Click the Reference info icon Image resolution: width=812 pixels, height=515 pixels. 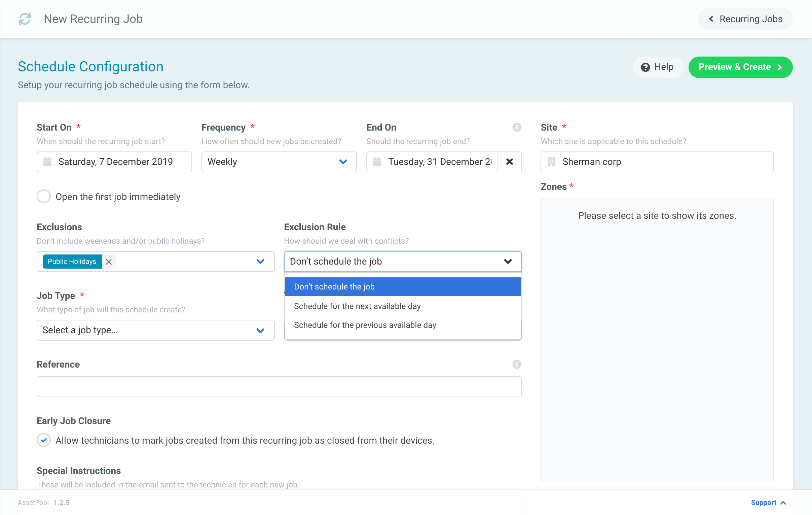(517, 364)
